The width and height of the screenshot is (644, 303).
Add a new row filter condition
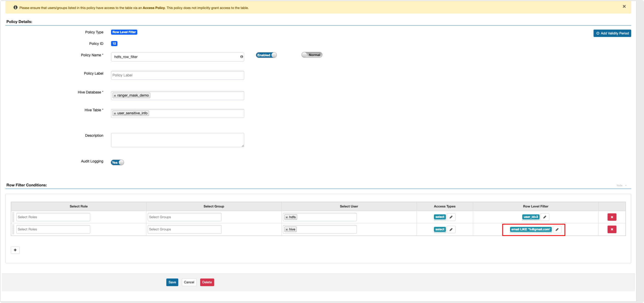click(15, 250)
